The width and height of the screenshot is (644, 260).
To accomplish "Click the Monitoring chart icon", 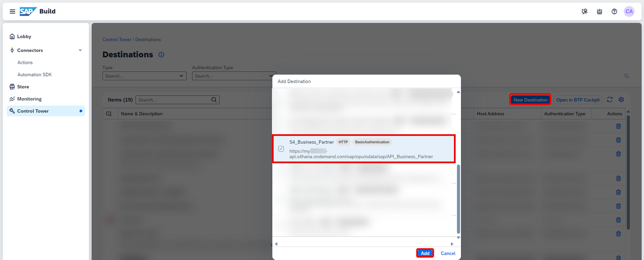I will click(x=12, y=99).
